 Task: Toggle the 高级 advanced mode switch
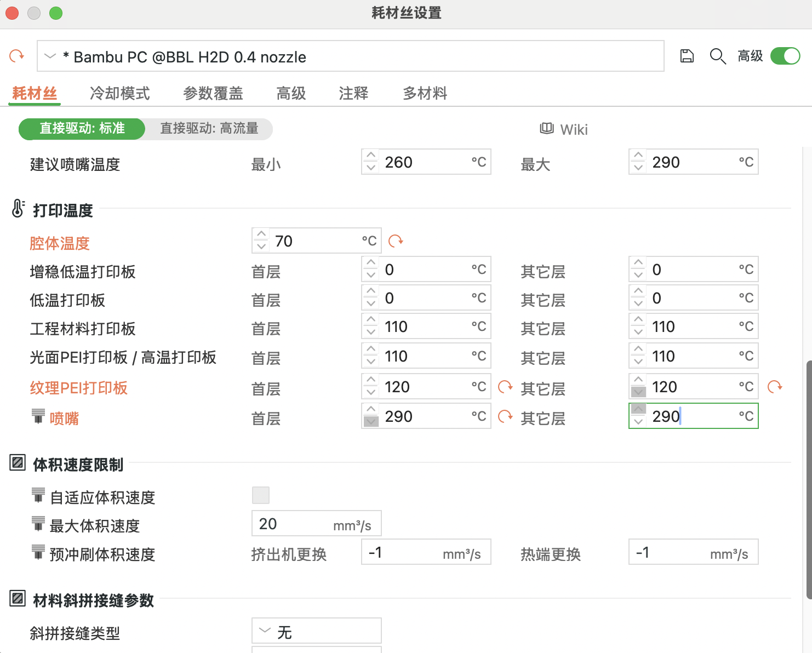click(x=785, y=56)
